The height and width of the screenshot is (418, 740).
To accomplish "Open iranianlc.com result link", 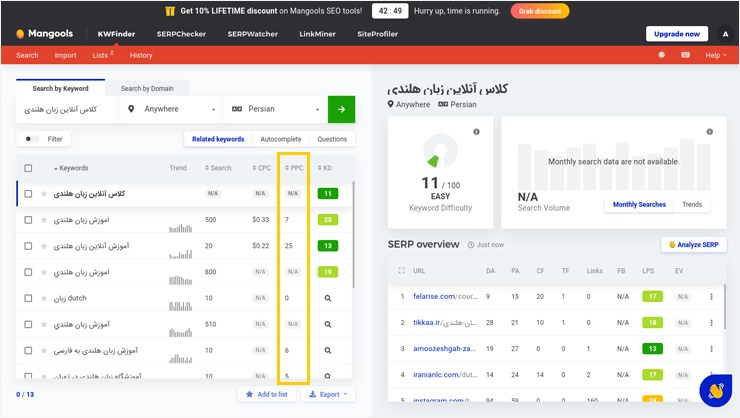I will click(x=445, y=375).
